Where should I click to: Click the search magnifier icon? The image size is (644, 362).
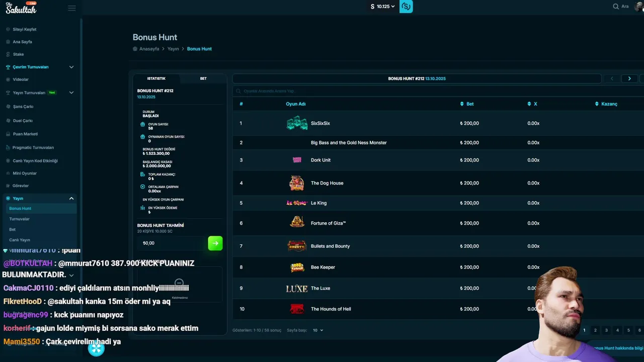click(x=616, y=7)
